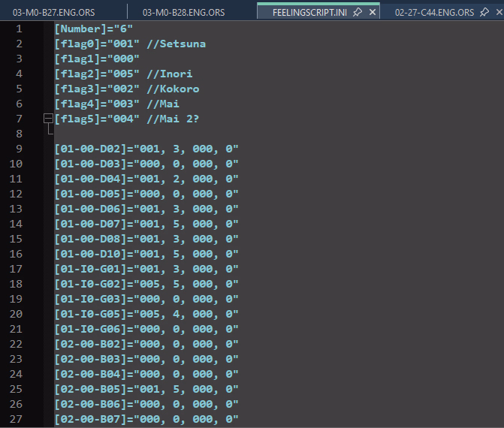
Task: Place cursor on the [02-00-B06] entry
Action: click(x=146, y=404)
